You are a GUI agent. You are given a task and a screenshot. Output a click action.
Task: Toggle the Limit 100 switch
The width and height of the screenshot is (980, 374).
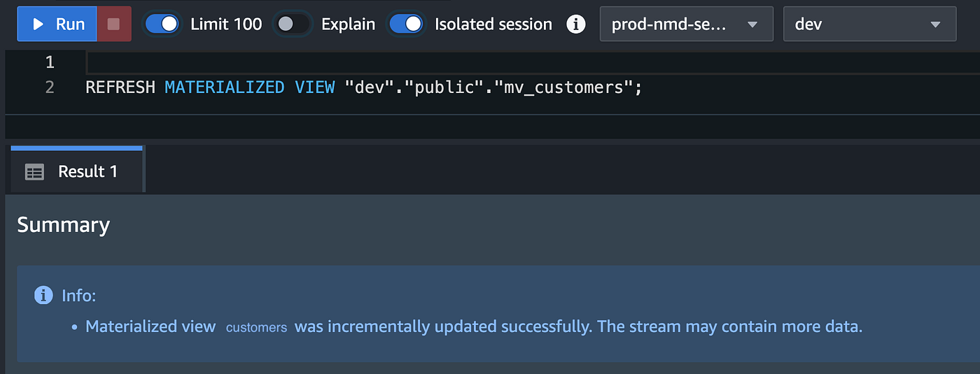(x=162, y=24)
